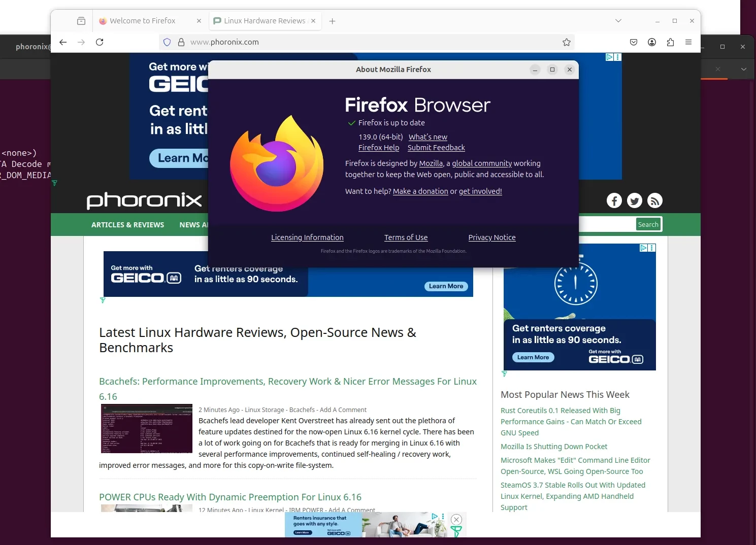Click the reload page icon

pyautogui.click(x=100, y=42)
